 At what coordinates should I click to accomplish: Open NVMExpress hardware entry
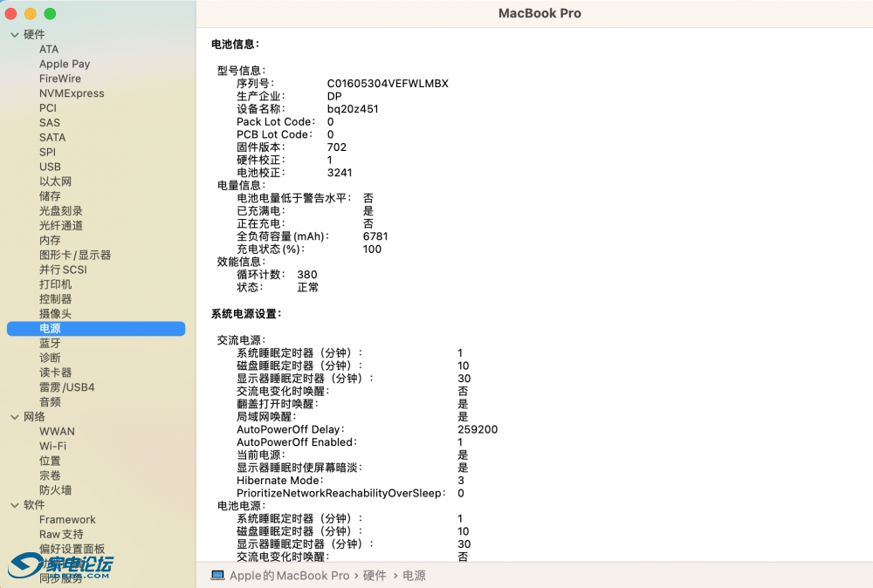pyautogui.click(x=72, y=93)
